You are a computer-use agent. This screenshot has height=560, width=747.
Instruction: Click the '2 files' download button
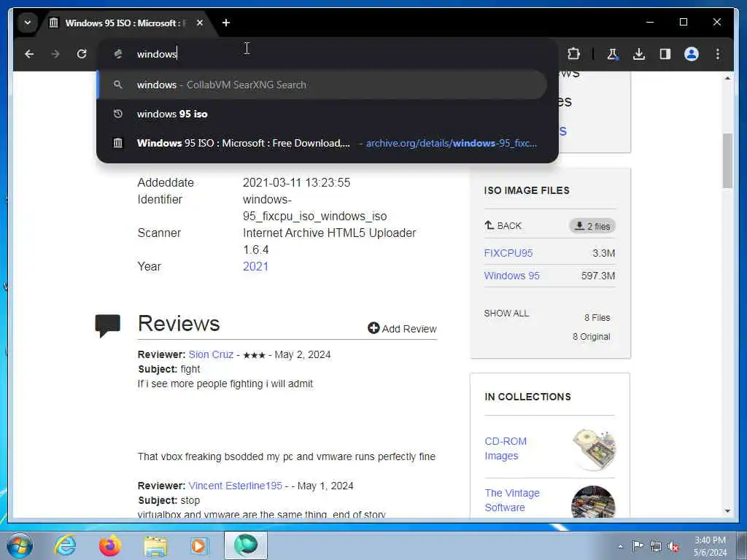coord(592,226)
